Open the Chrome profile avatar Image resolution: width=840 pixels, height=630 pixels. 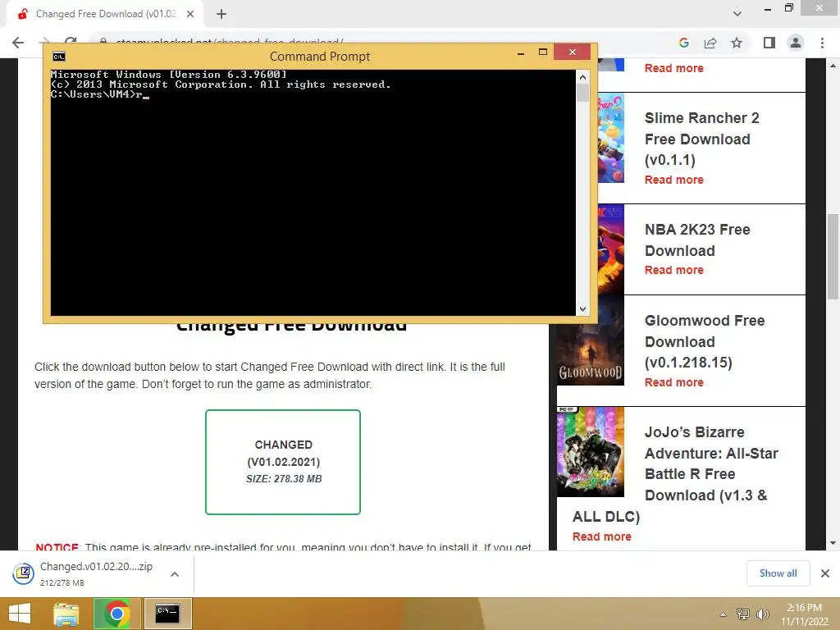(796, 43)
